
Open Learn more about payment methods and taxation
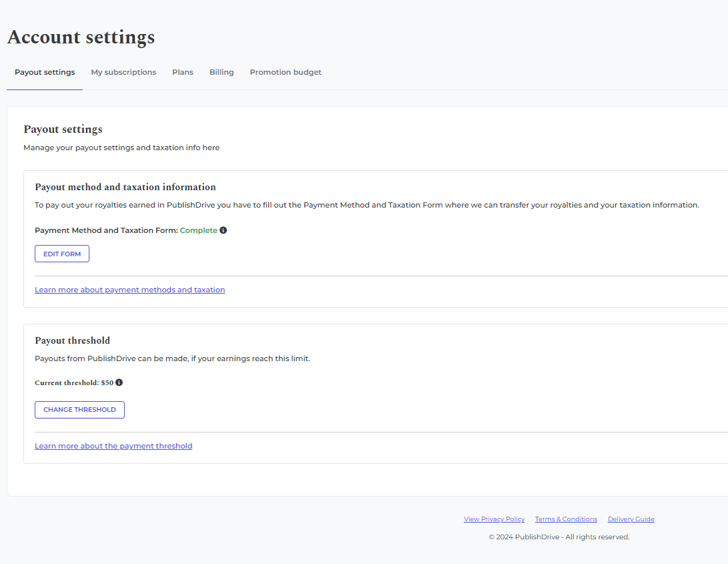129,290
